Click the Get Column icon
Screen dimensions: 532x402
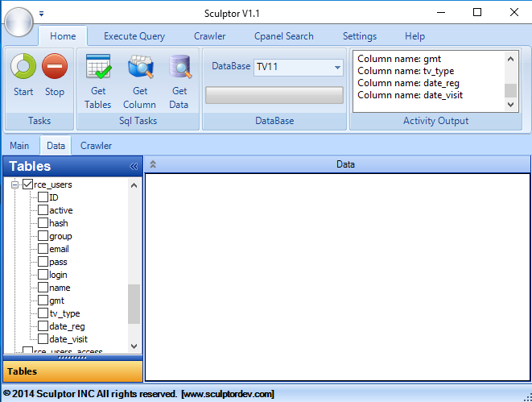140,67
